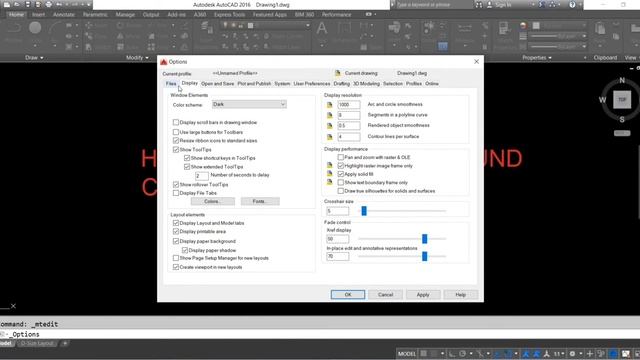This screenshot has width=640, height=360.
Task: Click the plus annotation monitor icon in status bar
Action: tap(589, 353)
